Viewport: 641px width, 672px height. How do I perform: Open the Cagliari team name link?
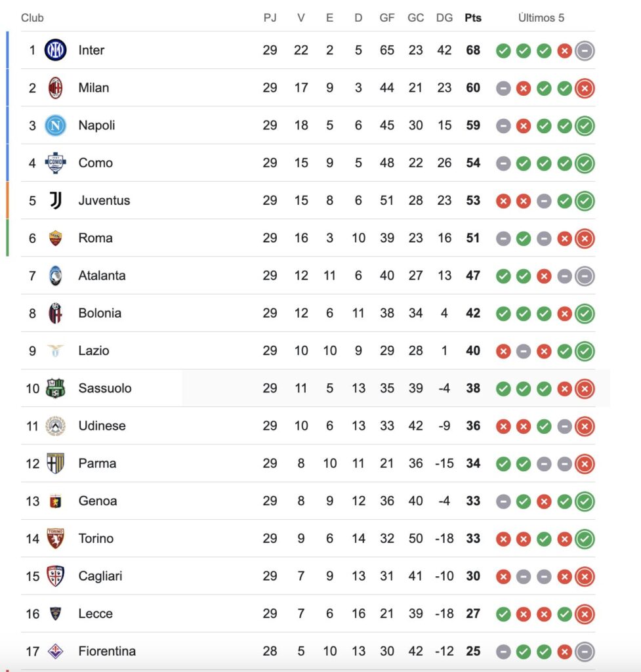100,576
